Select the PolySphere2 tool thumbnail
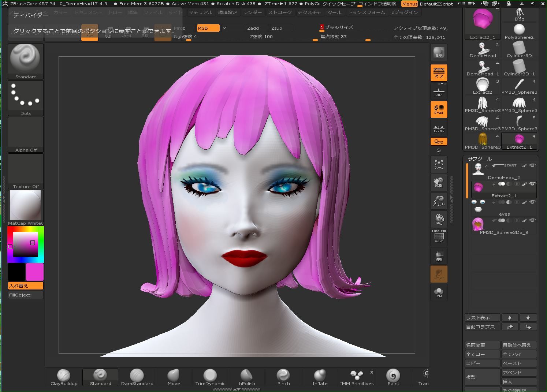Viewport: 547px width, 392px height. [x=519, y=31]
